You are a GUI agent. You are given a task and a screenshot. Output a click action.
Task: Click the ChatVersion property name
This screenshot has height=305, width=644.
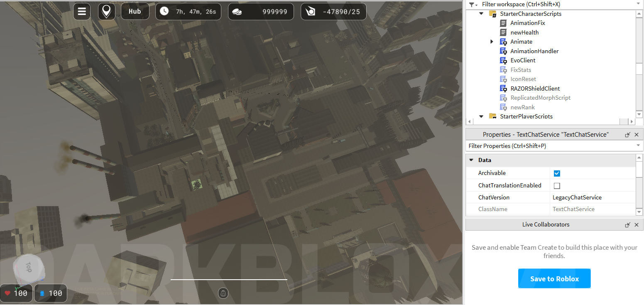494,197
